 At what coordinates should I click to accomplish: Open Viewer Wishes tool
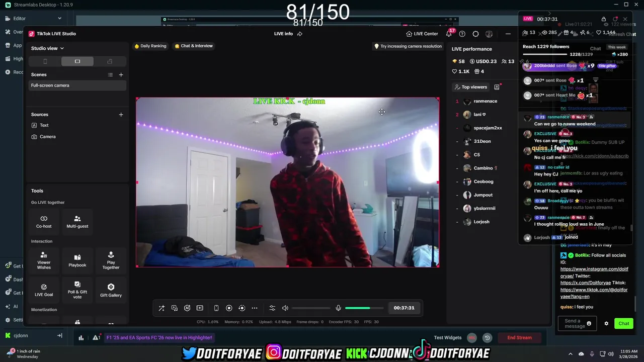[x=44, y=260]
